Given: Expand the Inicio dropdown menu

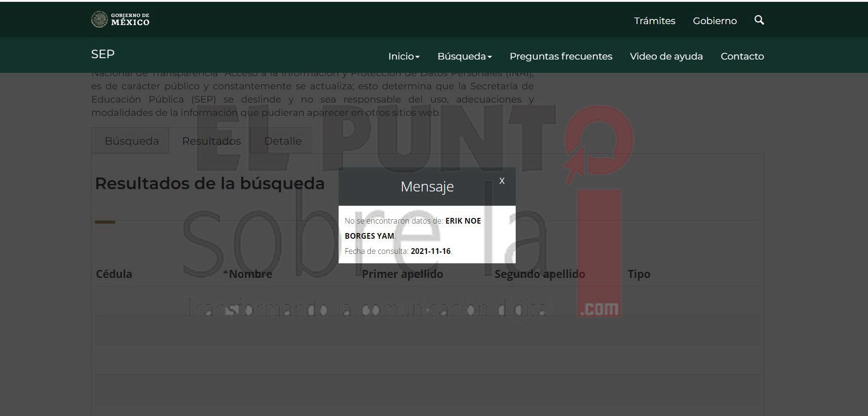Looking at the screenshot, I should [404, 56].
